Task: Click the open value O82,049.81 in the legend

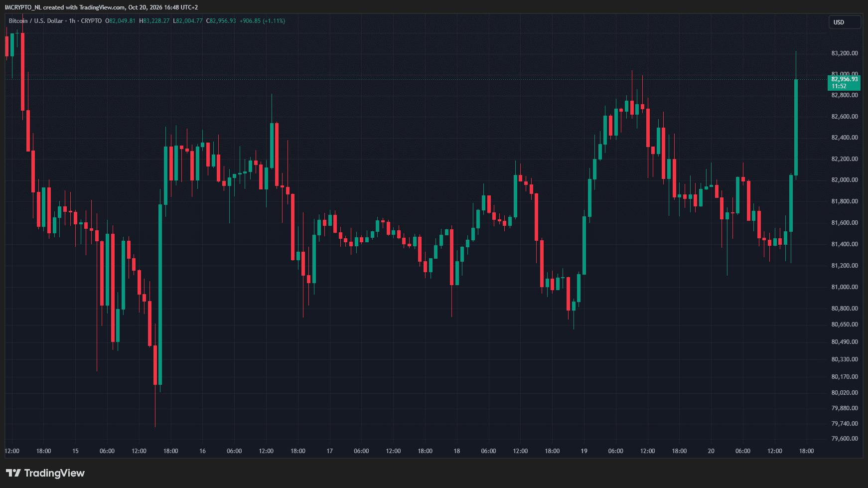Action: click(x=120, y=21)
